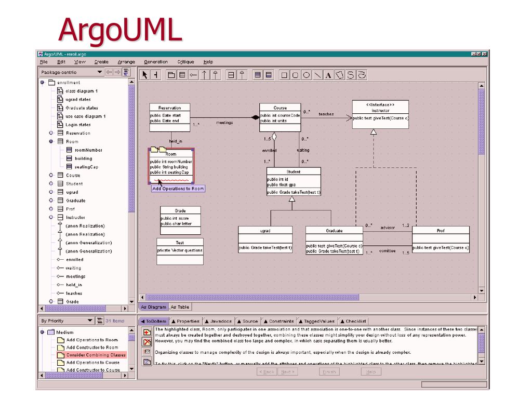Collapse the Room class node

[51, 141]
